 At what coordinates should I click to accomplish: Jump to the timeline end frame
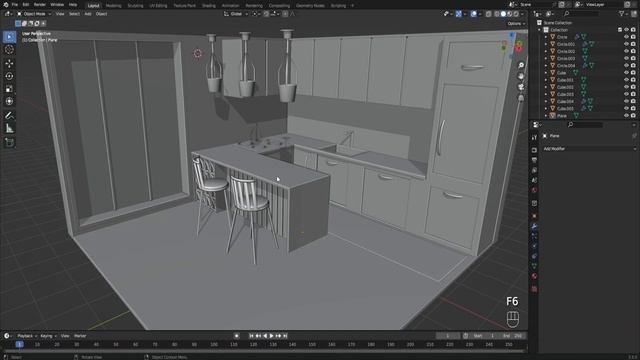pos(285,336)
